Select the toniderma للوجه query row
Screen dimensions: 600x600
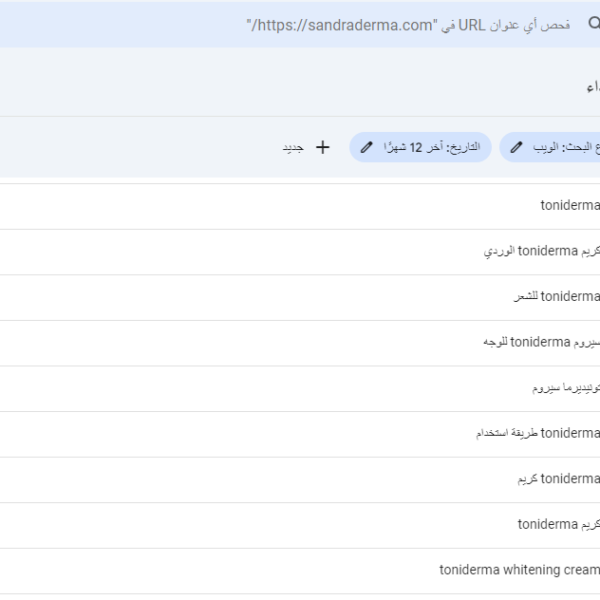(x=300, y=343)
